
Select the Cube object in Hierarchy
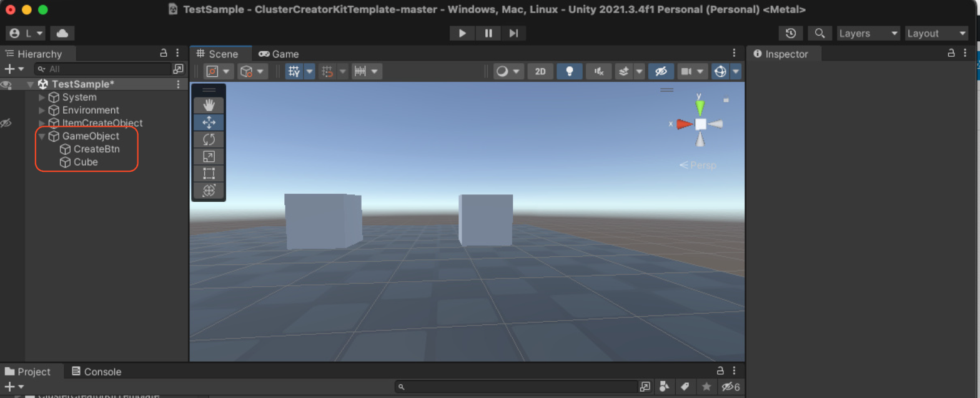pos(86,162)
